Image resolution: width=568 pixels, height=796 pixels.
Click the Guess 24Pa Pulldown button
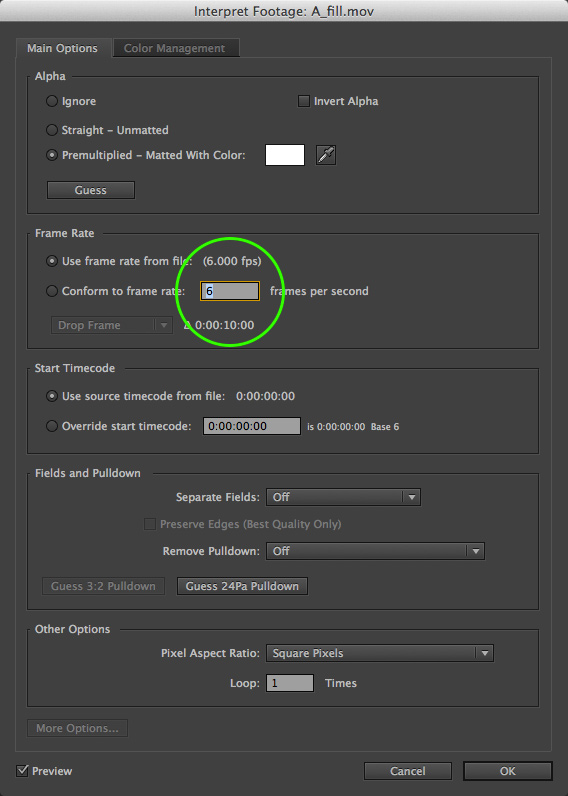point(242,586)
